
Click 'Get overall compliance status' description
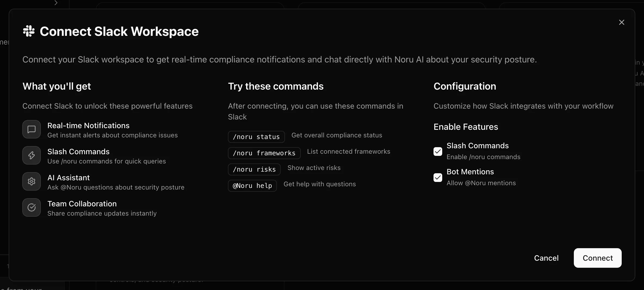pos(337,135)
